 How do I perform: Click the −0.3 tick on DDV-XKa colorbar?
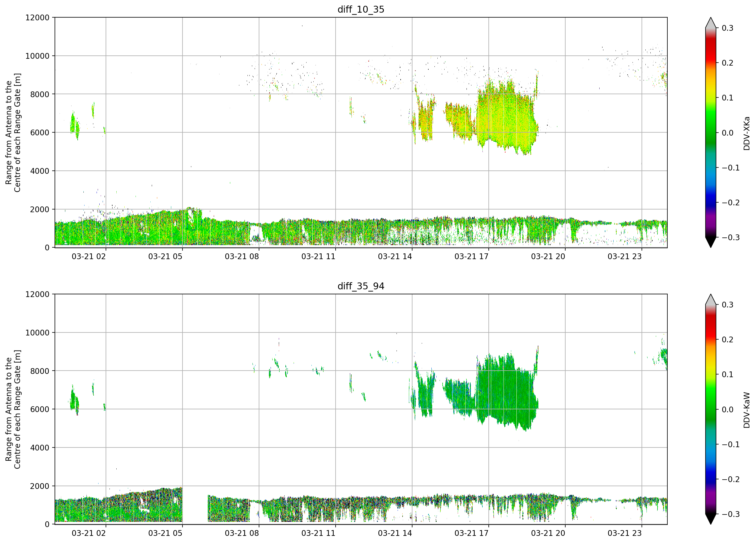(x=731, y=237)
